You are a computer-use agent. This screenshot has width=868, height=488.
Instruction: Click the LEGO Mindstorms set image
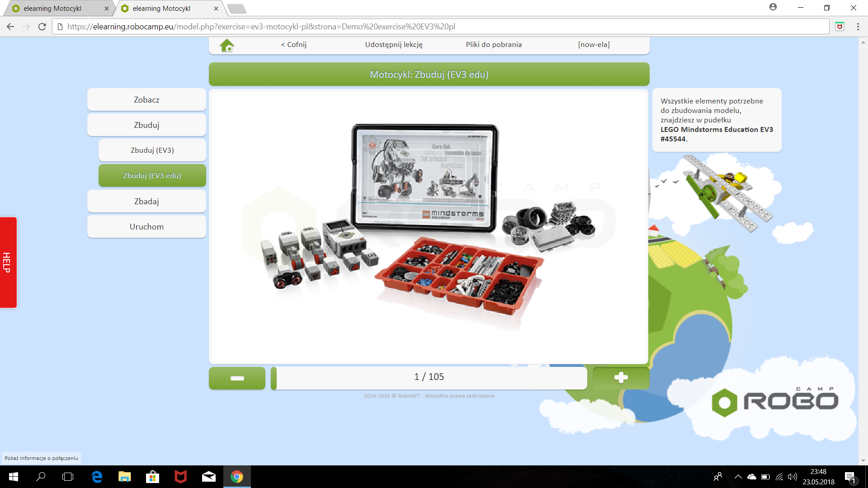point(429,227)
